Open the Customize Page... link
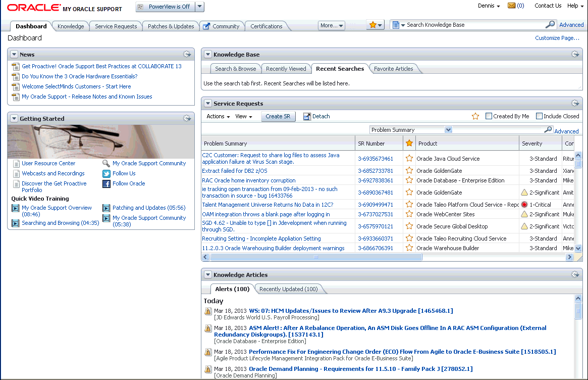This screenshot has width=588, height=380. coord(557,38)
